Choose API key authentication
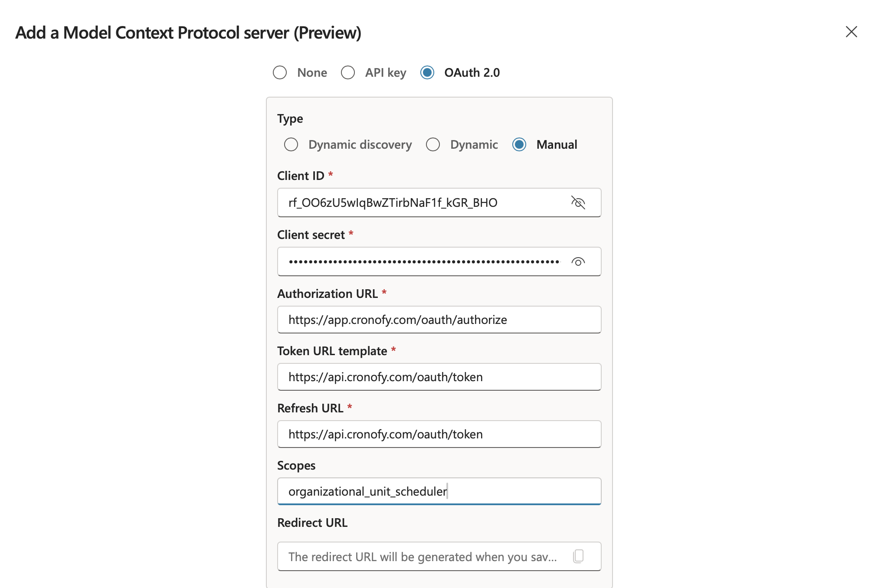 (348, 72)
